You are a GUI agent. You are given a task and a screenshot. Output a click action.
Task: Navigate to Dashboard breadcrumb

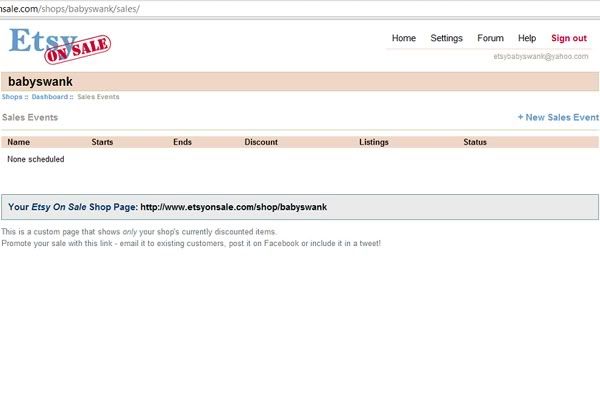click(49, 97)
